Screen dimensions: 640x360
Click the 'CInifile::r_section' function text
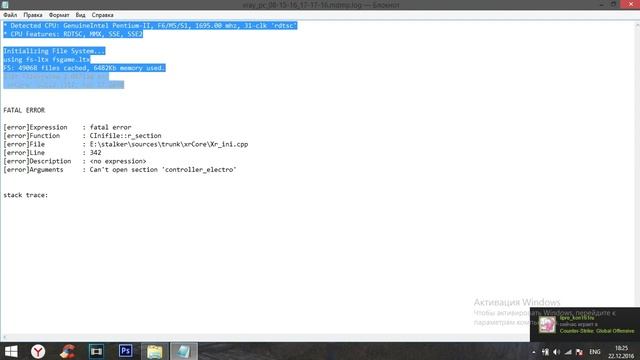[x=125, y=136]
